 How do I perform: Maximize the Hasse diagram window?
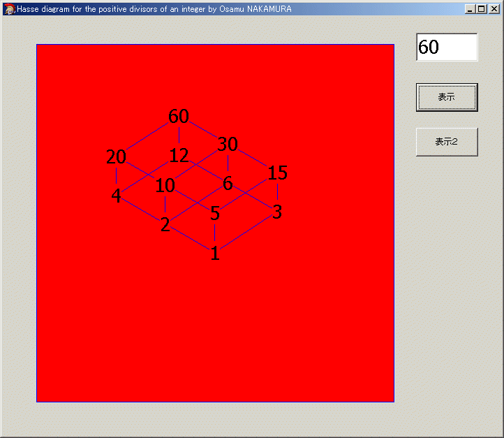482,9
